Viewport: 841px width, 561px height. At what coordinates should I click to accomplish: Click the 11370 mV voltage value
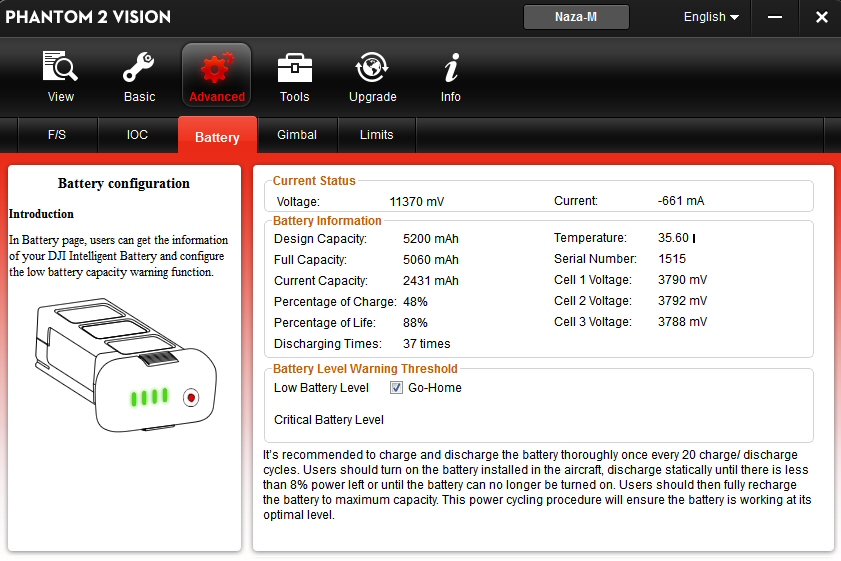[x=417, y=202]
